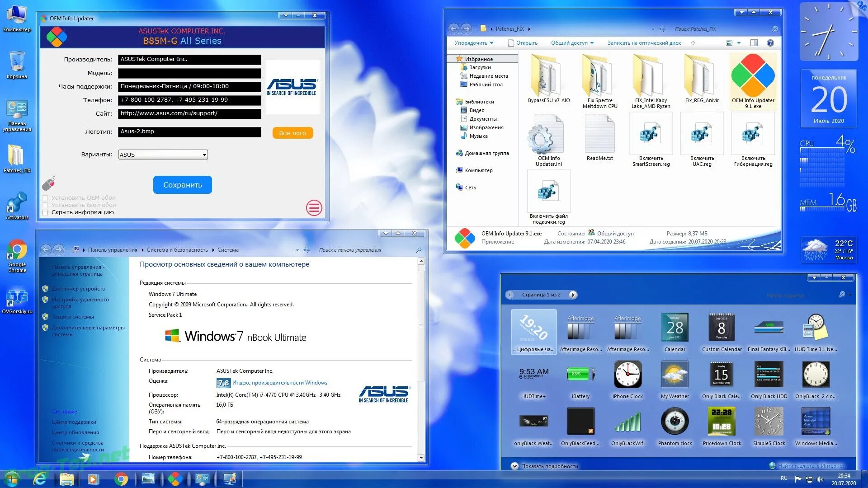This screenshot has width=868, height=488.
Task: Select the OEM Info Updater.ini file
Action: tap(548, 140)
